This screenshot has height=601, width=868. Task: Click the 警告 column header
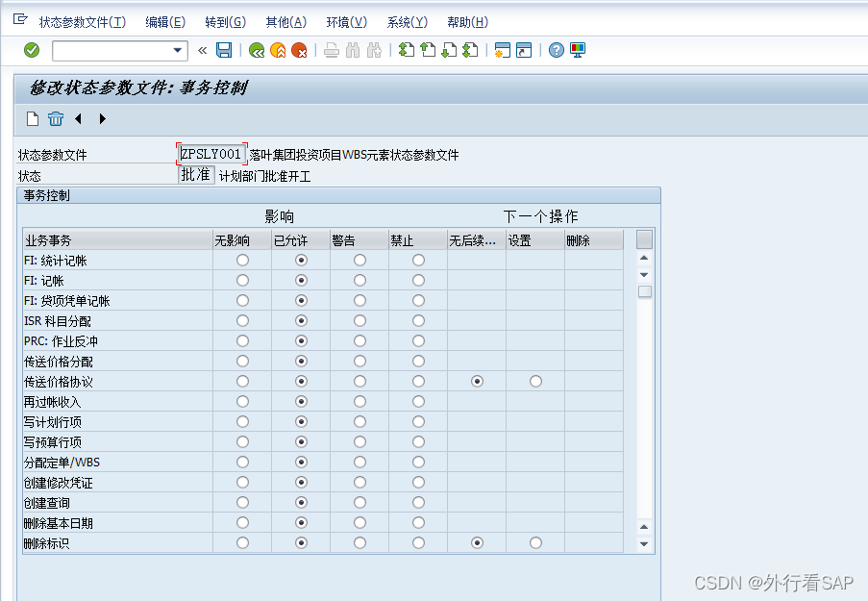click(360, 240)
